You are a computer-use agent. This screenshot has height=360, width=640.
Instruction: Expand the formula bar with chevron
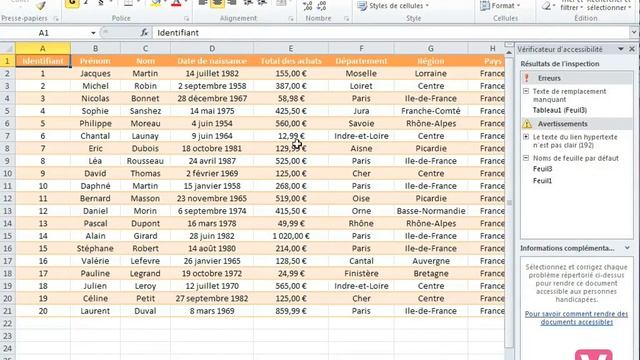click(x=634, y=33)
